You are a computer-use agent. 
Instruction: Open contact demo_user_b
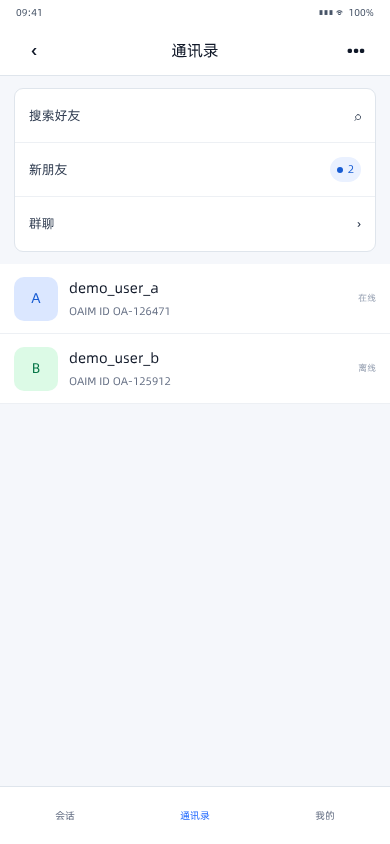pyautogui.click(x=195, y=369)
